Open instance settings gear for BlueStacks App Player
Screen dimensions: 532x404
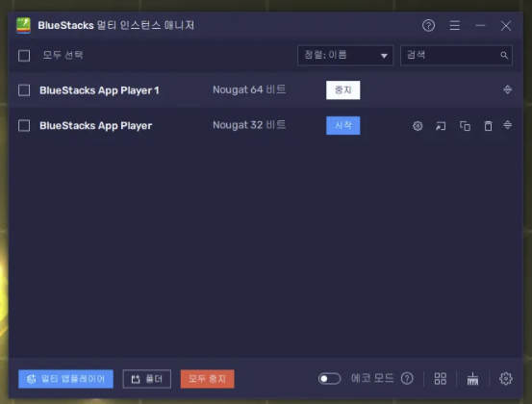(418, 126)
